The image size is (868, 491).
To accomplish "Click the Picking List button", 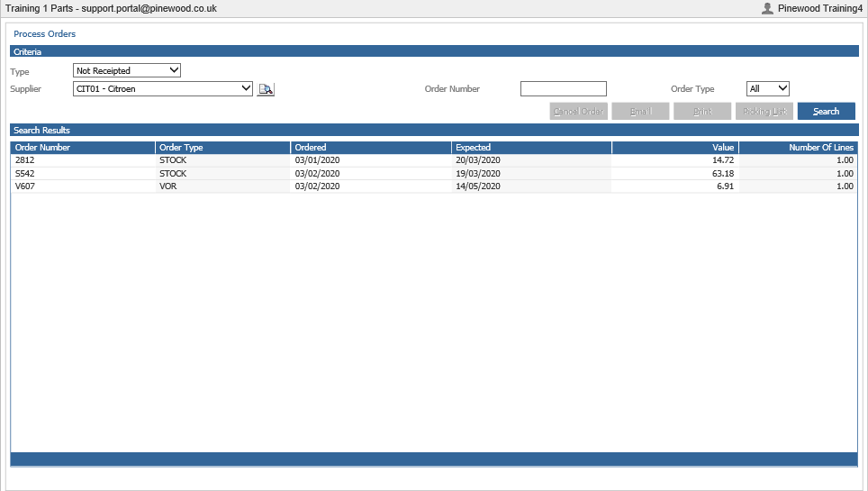I will (764, 112).
